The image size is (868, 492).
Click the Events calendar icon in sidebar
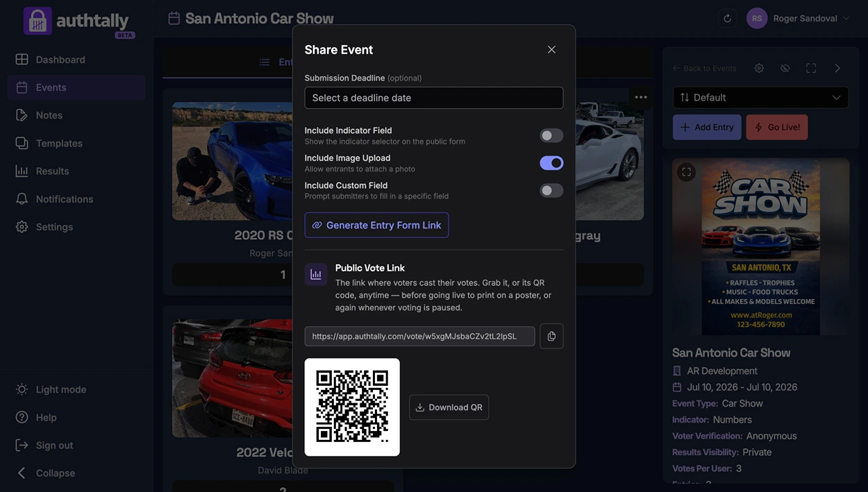[x=22, y=87]
